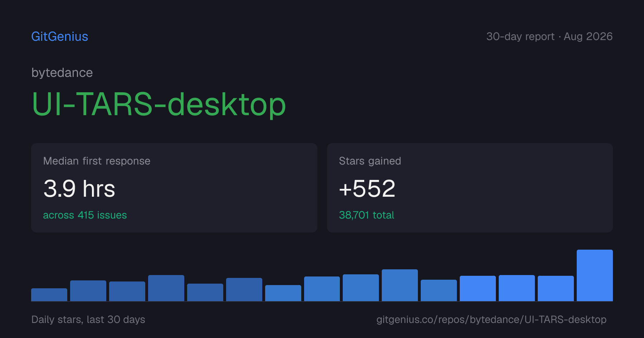Click the 'Daily stars, last 30 days' caption
Image resolution: width=644 pixels, height=338 pixels.
(x=88, y=319)
